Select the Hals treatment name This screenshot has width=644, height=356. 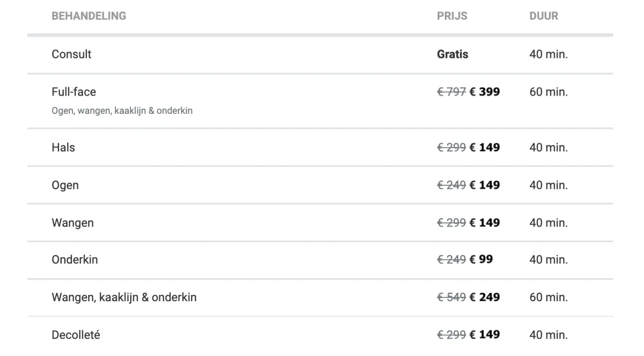pos(63,147)
